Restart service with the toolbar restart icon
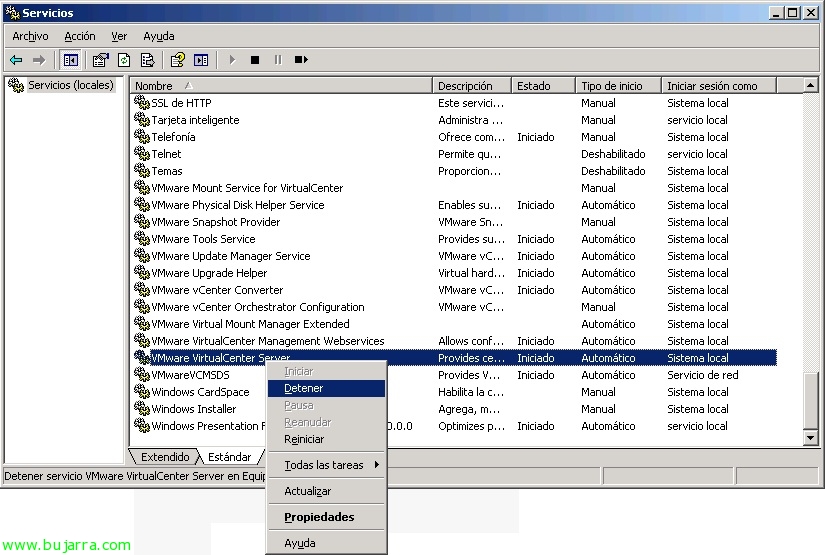 tap(301, 60)
